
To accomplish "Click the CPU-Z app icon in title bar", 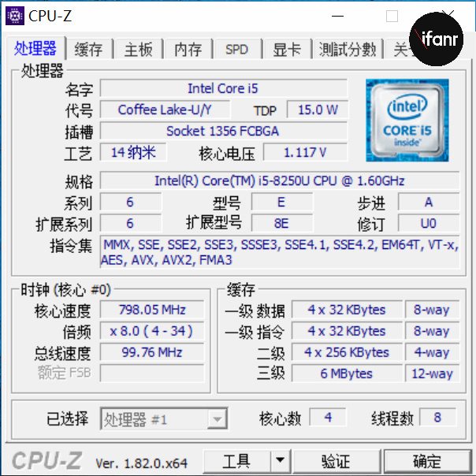I will [x=14, y=16].
